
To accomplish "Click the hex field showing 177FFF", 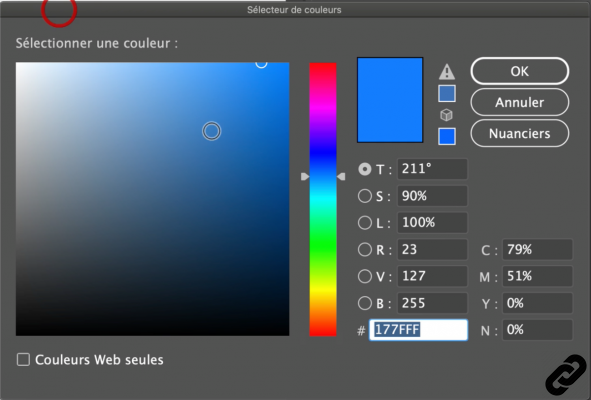I will [418, 330].
